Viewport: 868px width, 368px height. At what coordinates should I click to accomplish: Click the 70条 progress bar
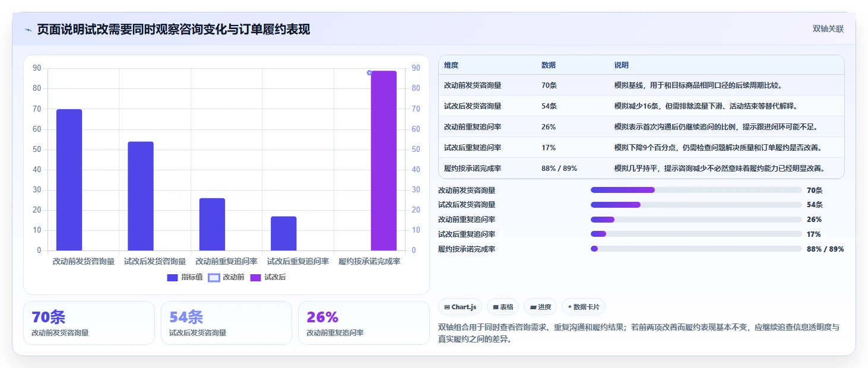tap(696, 190)
